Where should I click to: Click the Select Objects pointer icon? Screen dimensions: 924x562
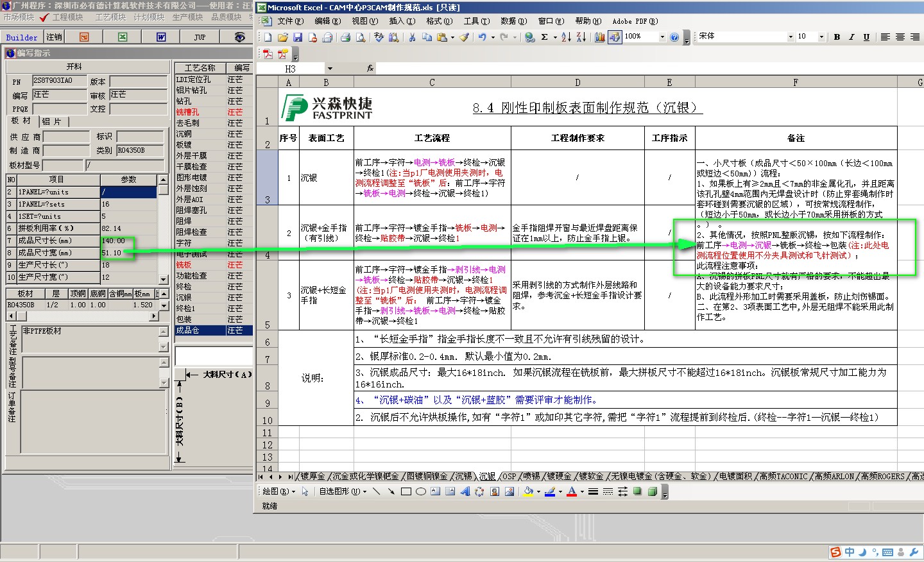pos(305,491)
